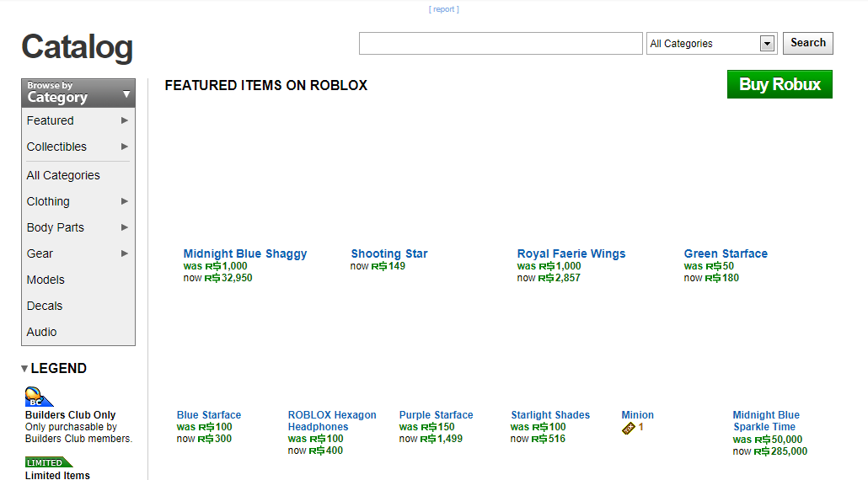Click the ticket icon under Minion
The image size is (868, 480).
(x=629, y=428)
